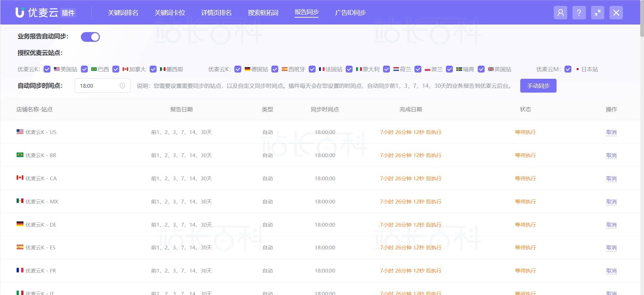Screen dimensions: 644x295
Task: Uncheck the 瑞典 checkbox
Action: (x=449, y=69)
